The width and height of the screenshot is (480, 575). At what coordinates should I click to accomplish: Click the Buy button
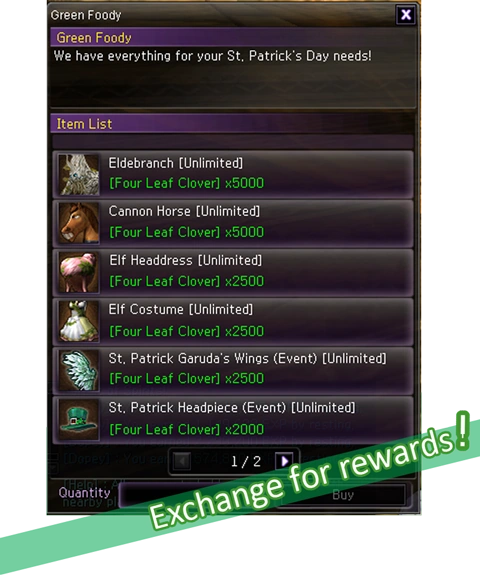(x=342, y=495)
